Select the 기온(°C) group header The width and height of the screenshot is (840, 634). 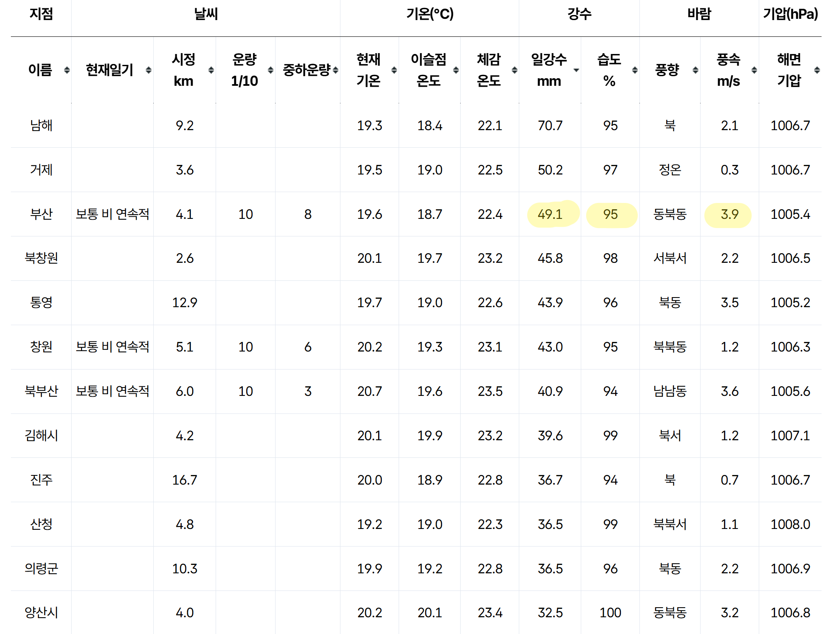[430, 14]
